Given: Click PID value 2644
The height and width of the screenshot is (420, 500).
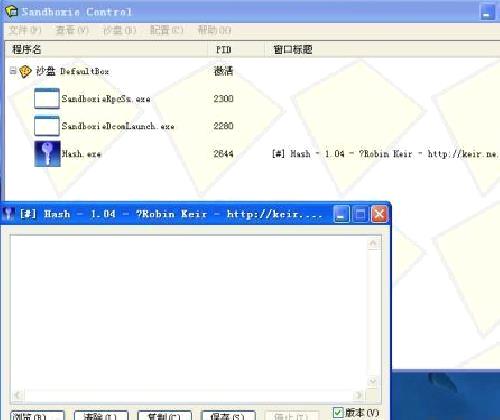Looking at the screenshot, I should point(223,154).
